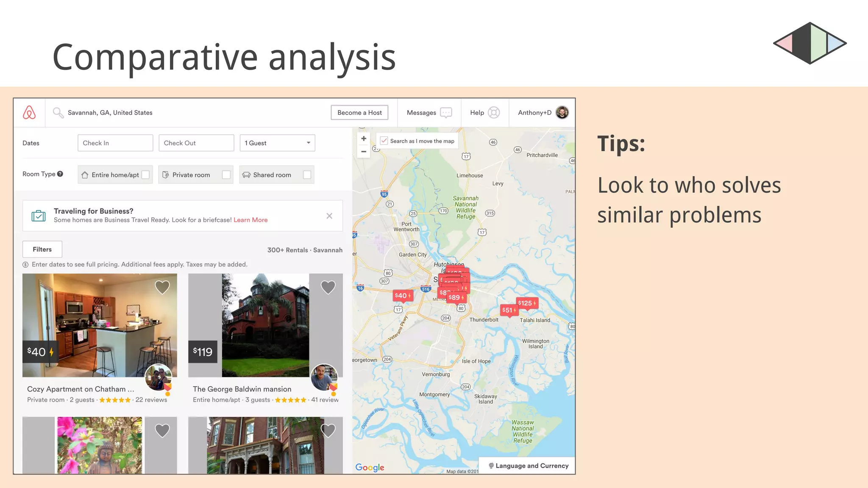Save The George Baldwin mansion with heart
Image resolution: width=868 pixels, height=488 pixels.
click(x=328, y=287)
